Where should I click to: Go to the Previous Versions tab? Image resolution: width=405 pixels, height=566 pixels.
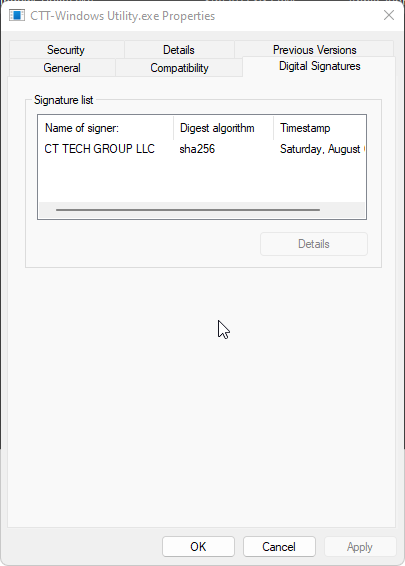point(314,49)
